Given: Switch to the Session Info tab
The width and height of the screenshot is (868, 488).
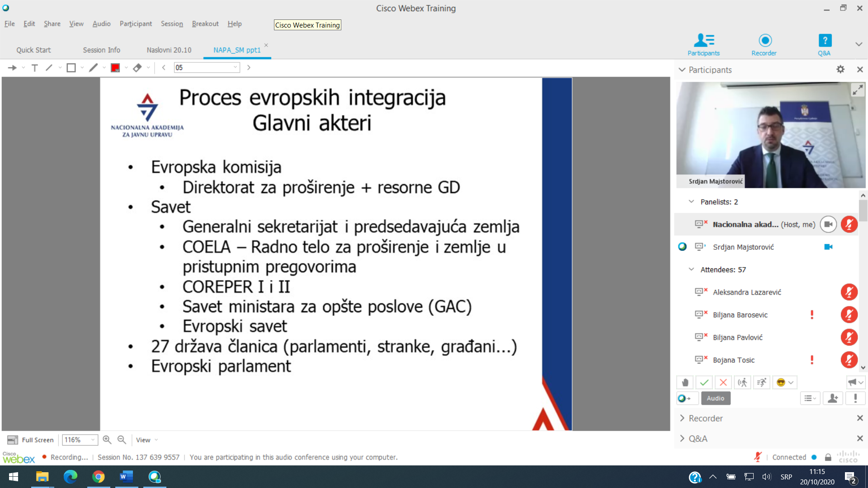Looking at the screenshot, I should pyautogui.click(x=101, y=50).
